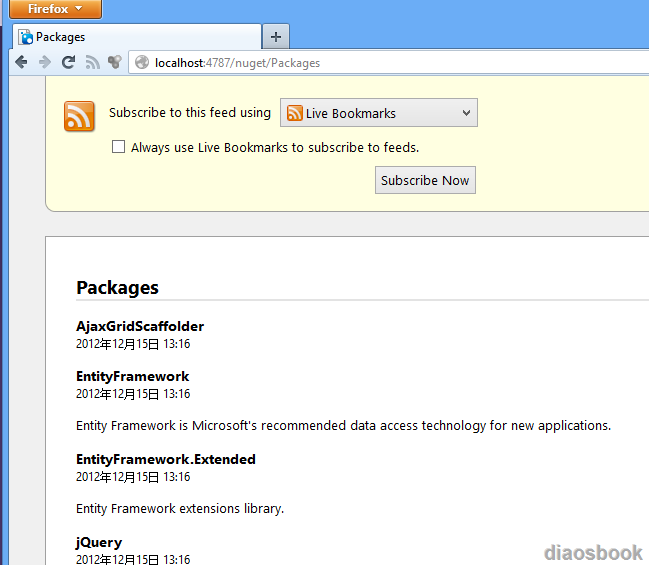Open the Live Bookmarks dropdown
The height and width of the screenshot is (565, 649).
click(379, 113)
